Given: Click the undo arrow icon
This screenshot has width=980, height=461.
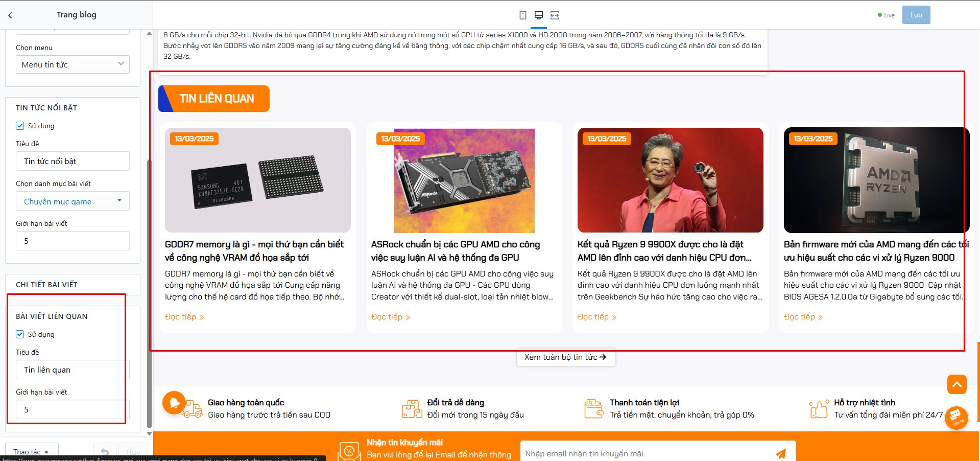Looking at the screenshot, I should tap(105, 452).
